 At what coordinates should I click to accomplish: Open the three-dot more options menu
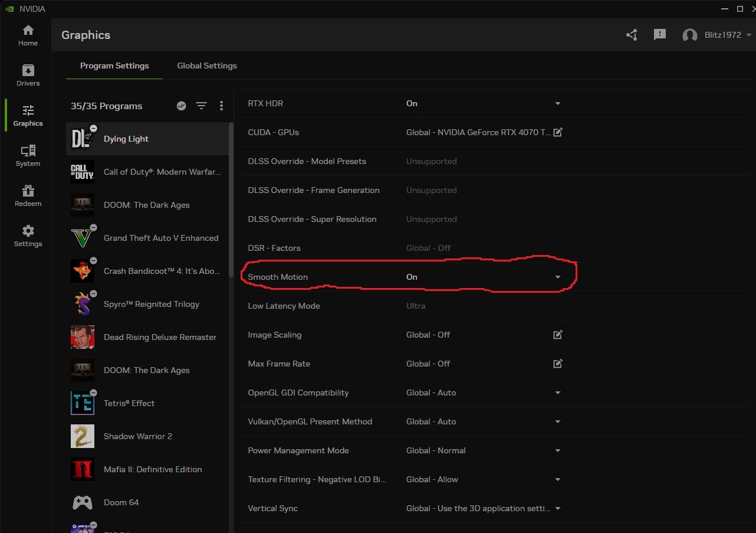point(221,106)
